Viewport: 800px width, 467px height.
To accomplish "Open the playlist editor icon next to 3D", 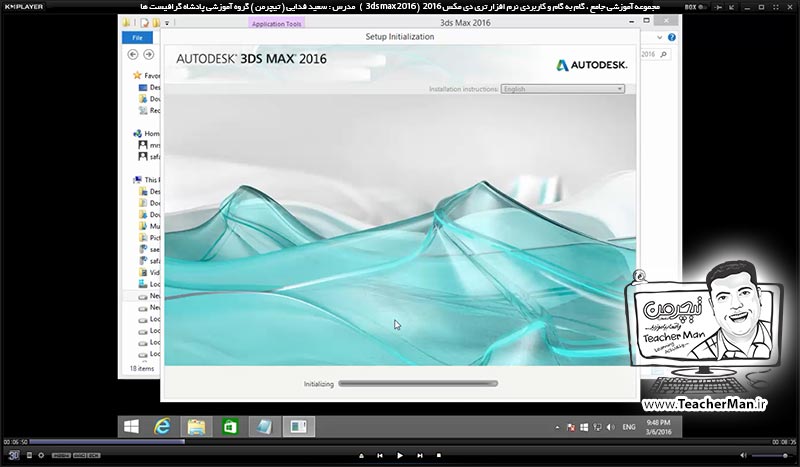I will pyautogui.click(x=29, y=455).
